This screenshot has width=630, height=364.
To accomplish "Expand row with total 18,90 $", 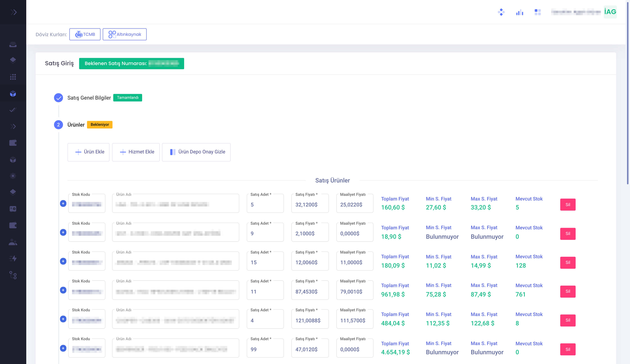I will click(x=63, y=233).
